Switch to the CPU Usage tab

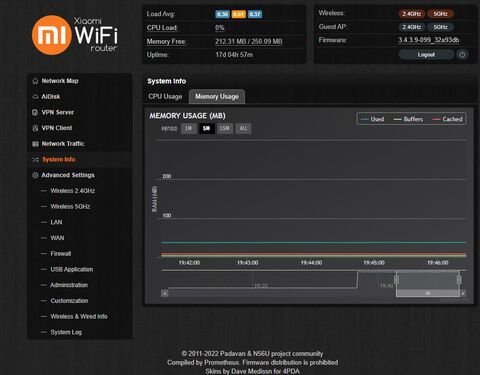tap(165, 96)
